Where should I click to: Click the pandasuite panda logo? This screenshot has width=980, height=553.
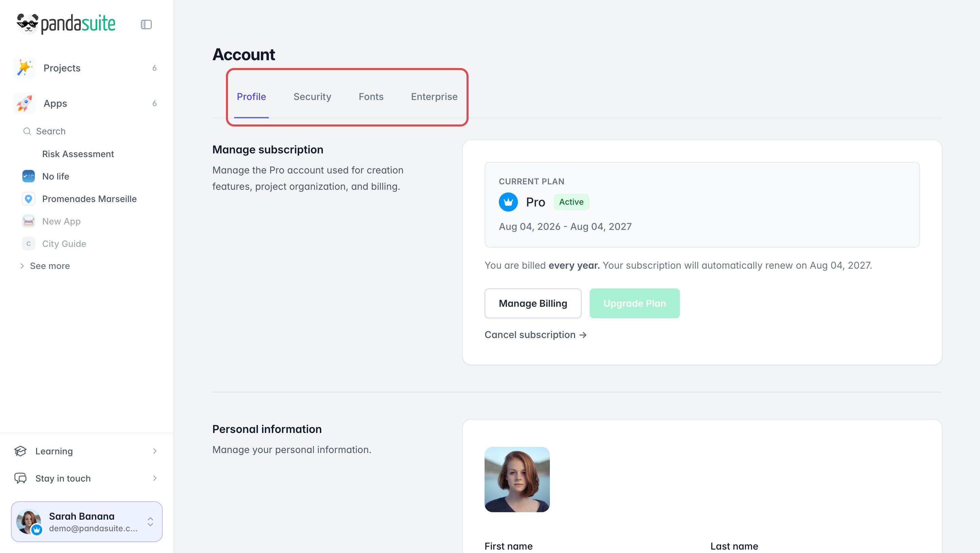66,24
